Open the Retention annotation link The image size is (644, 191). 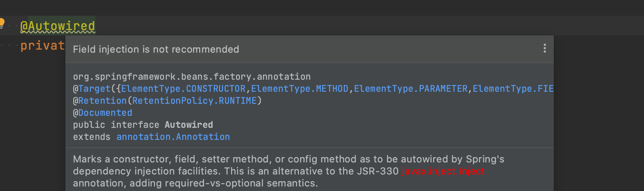point(103,101)
